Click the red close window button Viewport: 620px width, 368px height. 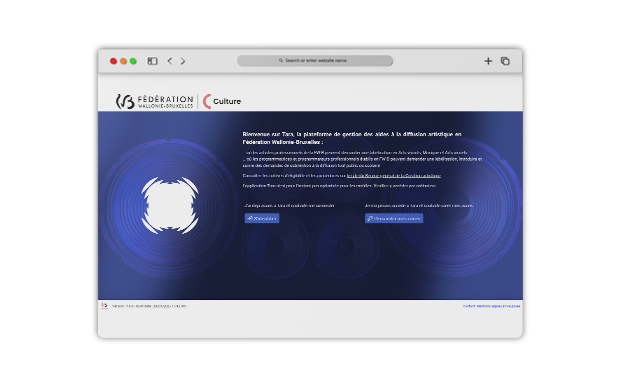(x=113, y=61)
